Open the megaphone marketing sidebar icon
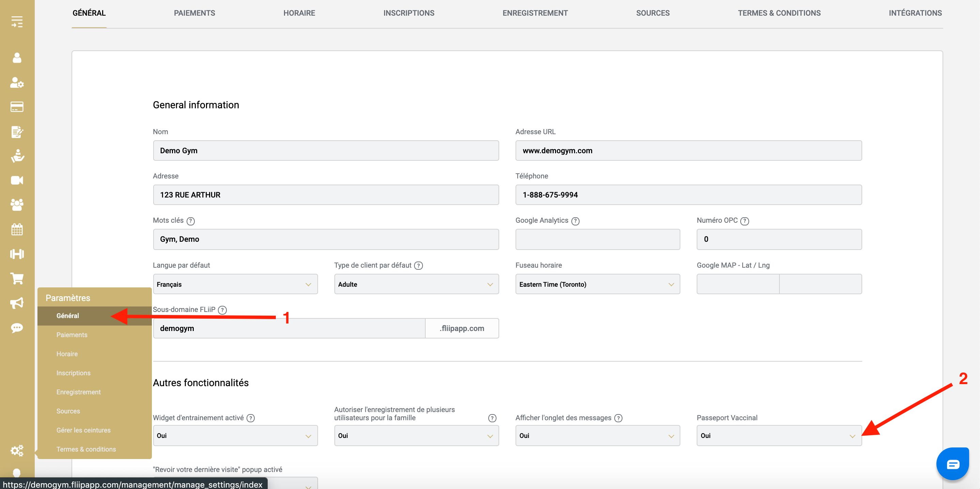The height and width of the screenshot is (489, 980). [x=17, y=303]
